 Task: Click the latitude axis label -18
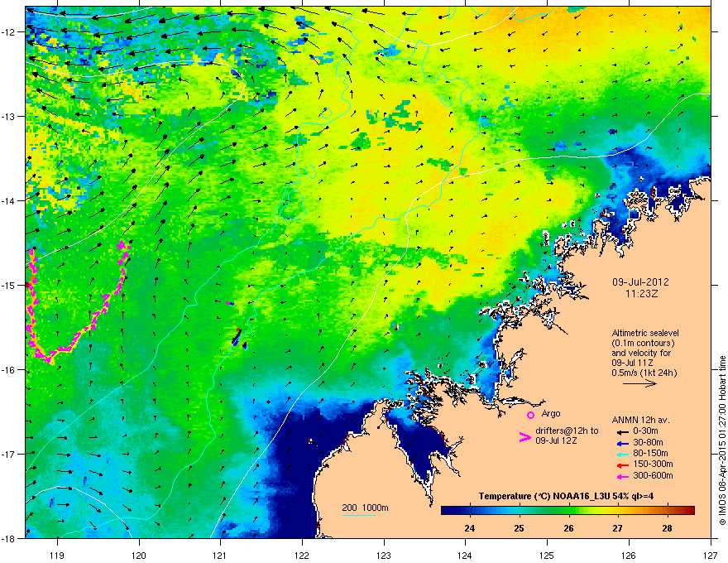pos(9,538)
